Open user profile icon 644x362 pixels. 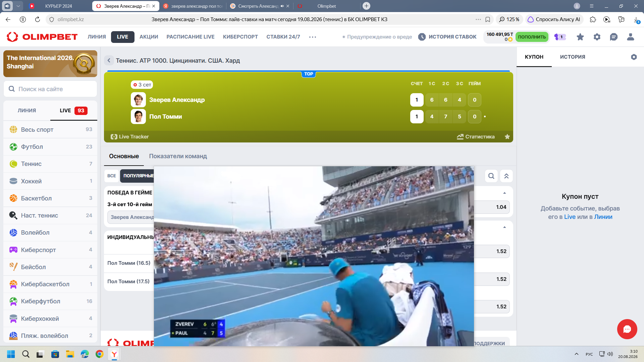coord(630,37)
